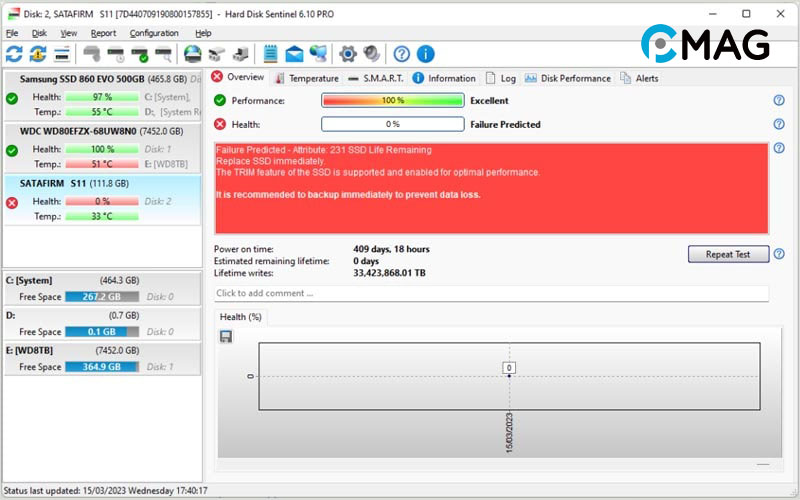The image size is (800, 500).
Task: Click the question mark Help toolbar icon
Action: point(402,54)
